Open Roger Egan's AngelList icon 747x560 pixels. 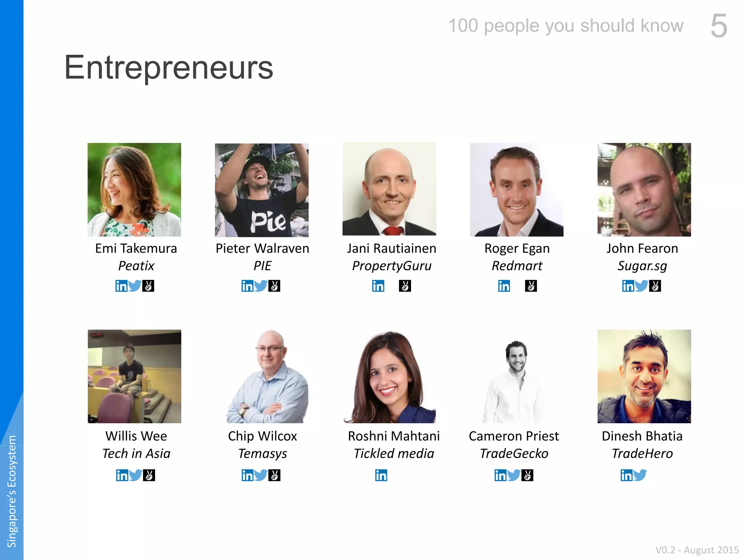(x=531, y=286)
